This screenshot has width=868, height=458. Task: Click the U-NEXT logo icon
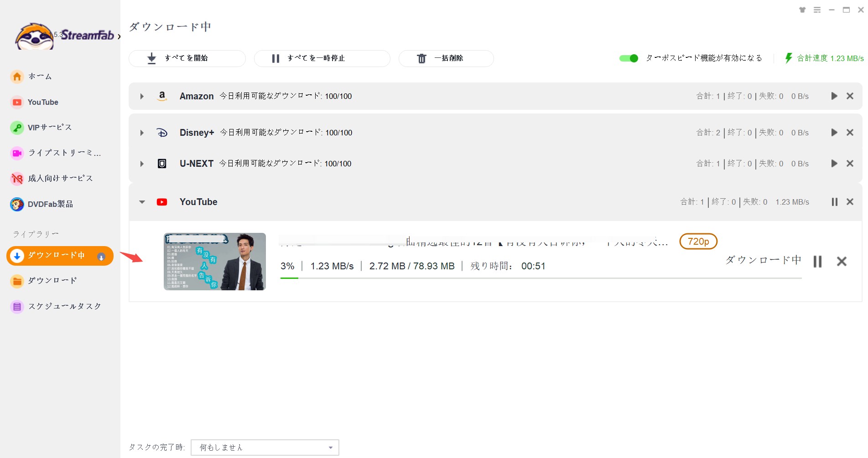pos(162,164)
